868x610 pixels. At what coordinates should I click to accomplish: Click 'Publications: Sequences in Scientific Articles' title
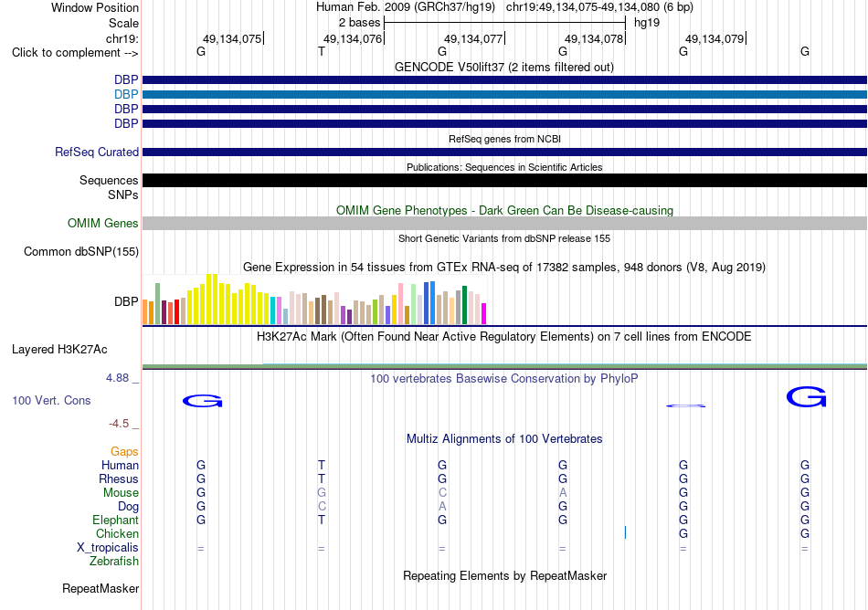[504, 167]
